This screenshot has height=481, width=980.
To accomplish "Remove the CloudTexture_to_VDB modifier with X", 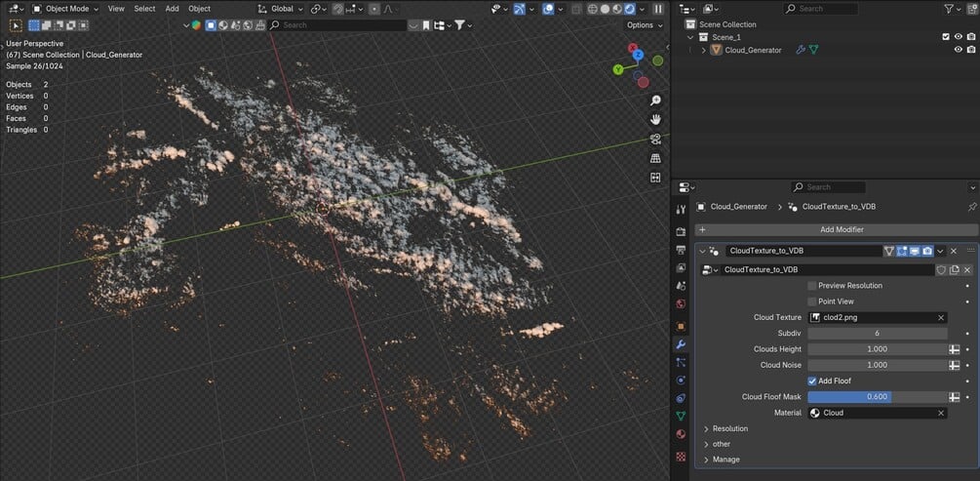I will (x=954, y=251).
